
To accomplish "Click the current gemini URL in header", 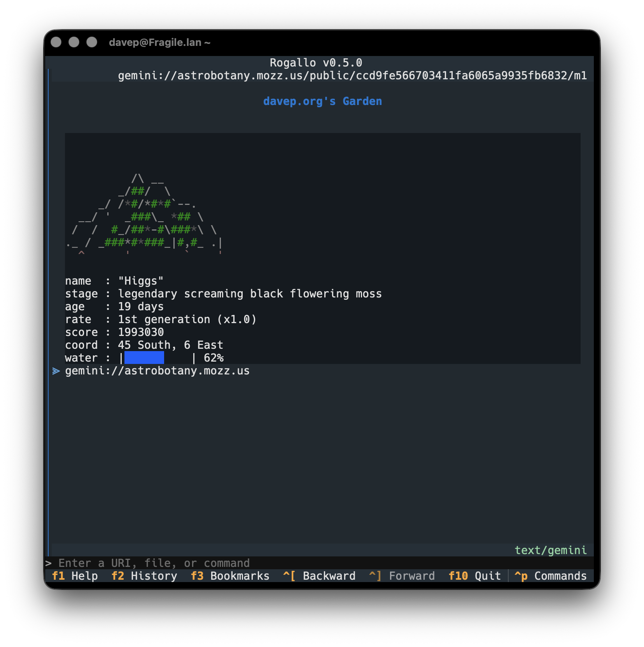I will [x=352, y=75].
